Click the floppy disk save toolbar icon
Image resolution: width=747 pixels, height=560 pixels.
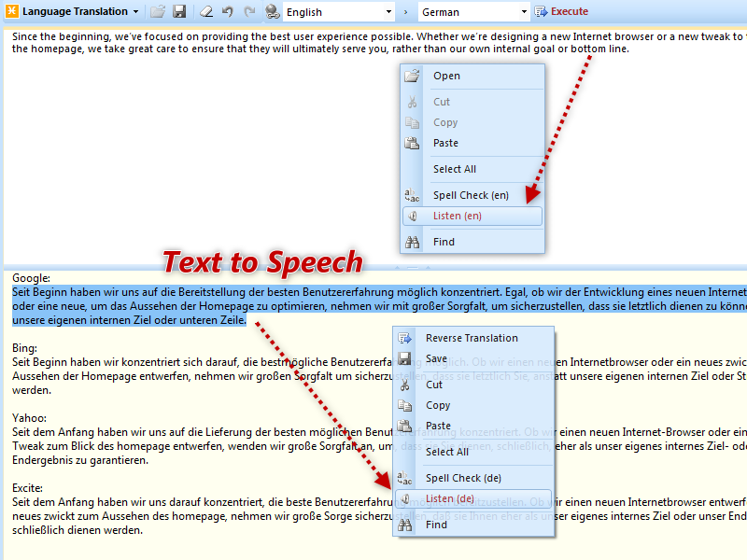(179, 11)
